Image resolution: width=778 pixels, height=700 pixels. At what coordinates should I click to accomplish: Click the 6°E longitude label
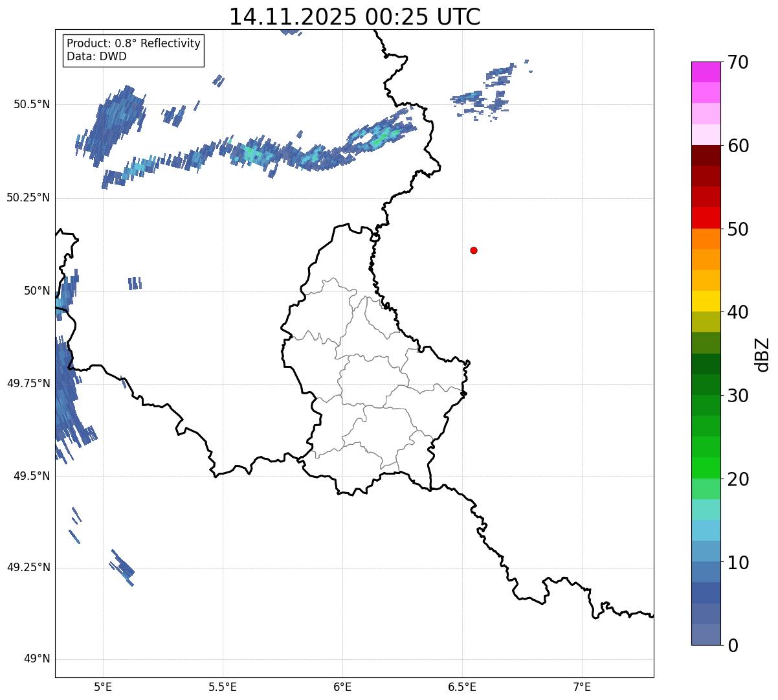pos(342,686)
